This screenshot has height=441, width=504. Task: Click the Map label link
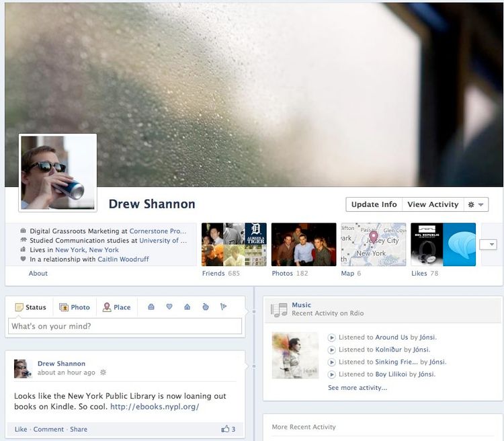[347, 273]
